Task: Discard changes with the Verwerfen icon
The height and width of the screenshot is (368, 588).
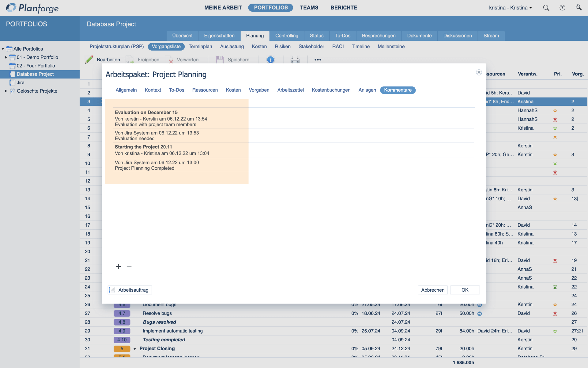Action: [171, 60]
